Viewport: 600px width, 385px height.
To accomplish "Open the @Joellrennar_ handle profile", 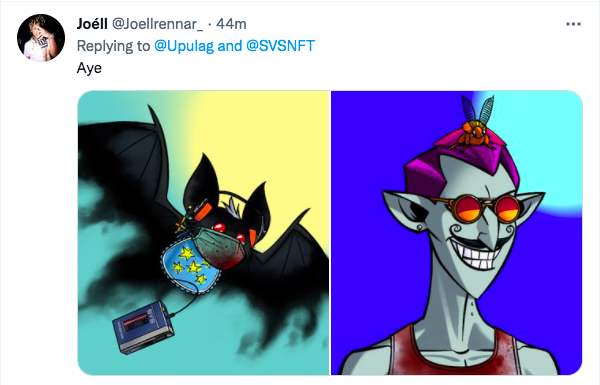I will pos(157,24).
